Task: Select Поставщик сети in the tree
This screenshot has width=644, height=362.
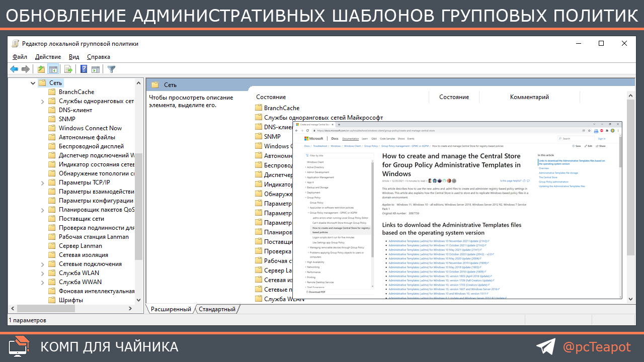Action: 82,219
